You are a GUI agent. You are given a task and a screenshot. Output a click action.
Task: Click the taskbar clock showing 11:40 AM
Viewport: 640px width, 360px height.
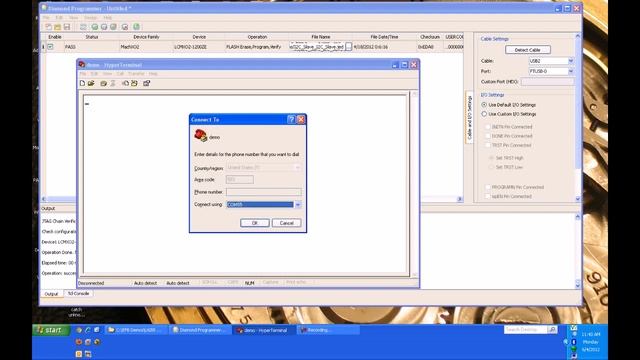click(x=591, y=334)
